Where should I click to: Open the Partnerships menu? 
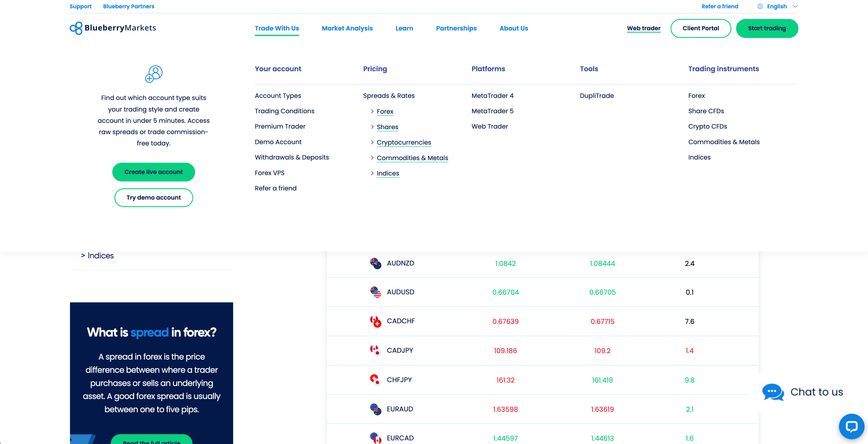pyautogui.click(x=456, y=28)
